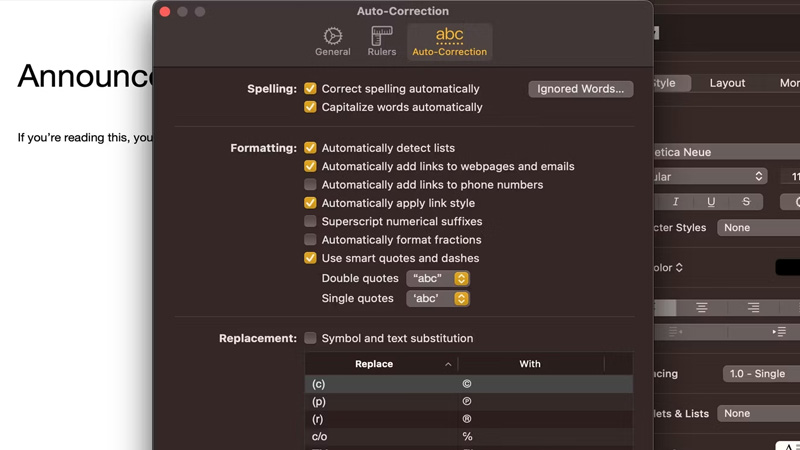Open the black text color swatch
Viewport: 800px width, 450px height.
pos(787,268)
